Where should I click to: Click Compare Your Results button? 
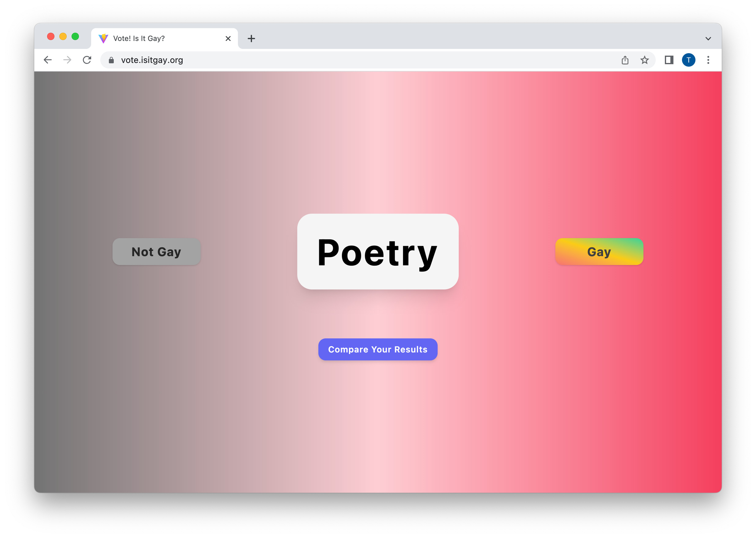click(377, 349)
